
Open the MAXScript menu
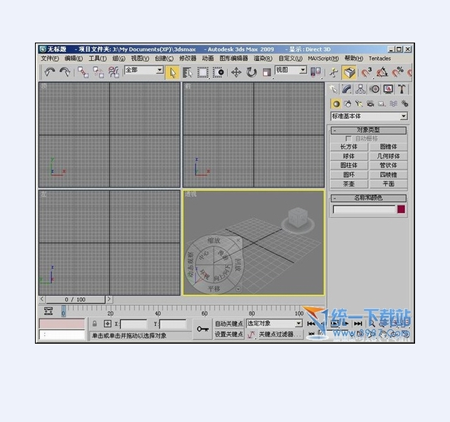[x=323, y=58]
